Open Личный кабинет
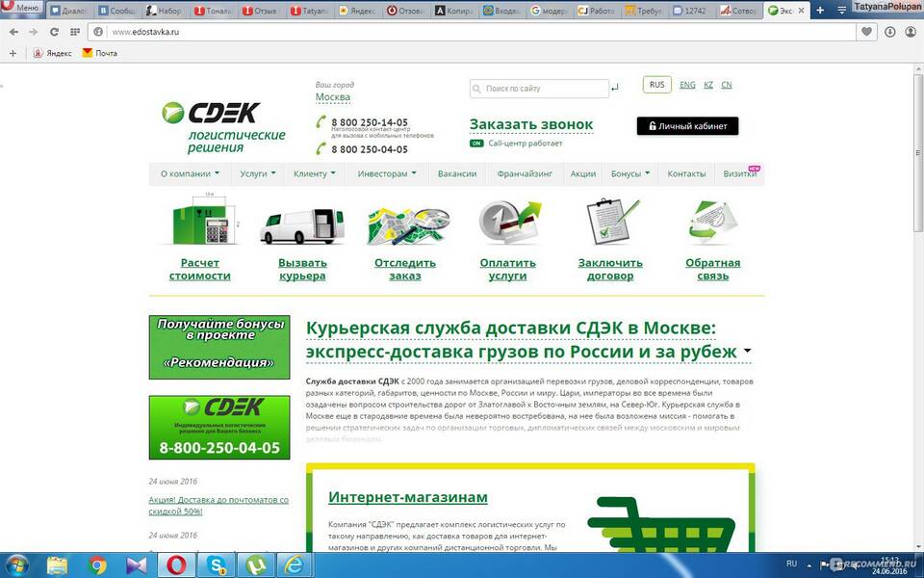924x578 pixels. (x=687, y=126)
